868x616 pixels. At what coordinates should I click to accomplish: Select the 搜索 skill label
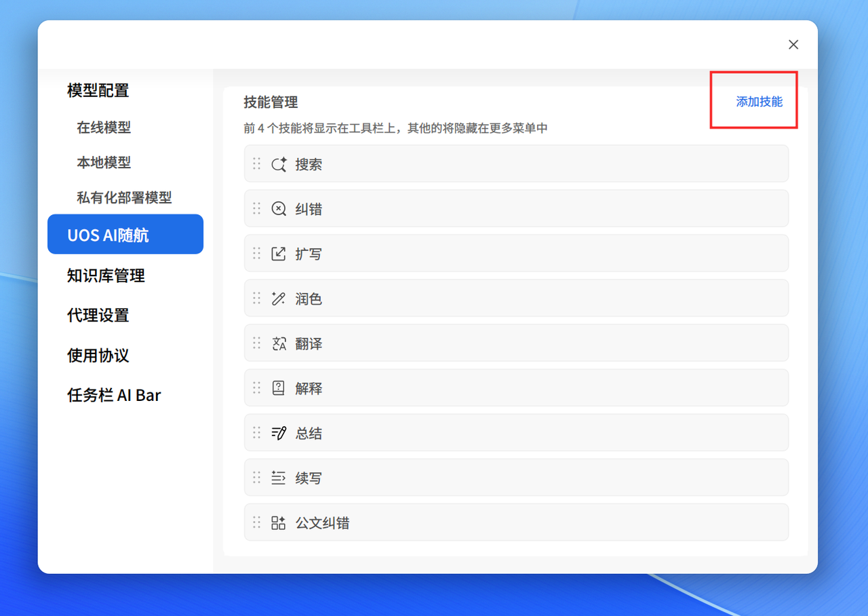[309, 164]
